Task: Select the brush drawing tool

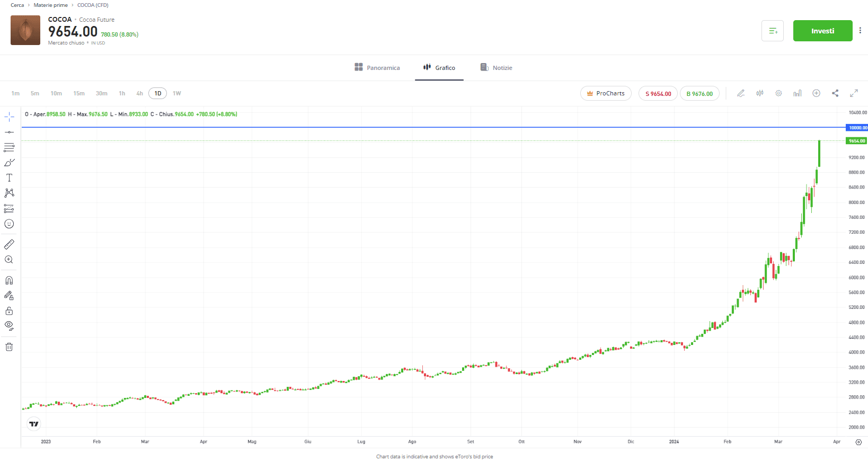Action: [9, 163]
